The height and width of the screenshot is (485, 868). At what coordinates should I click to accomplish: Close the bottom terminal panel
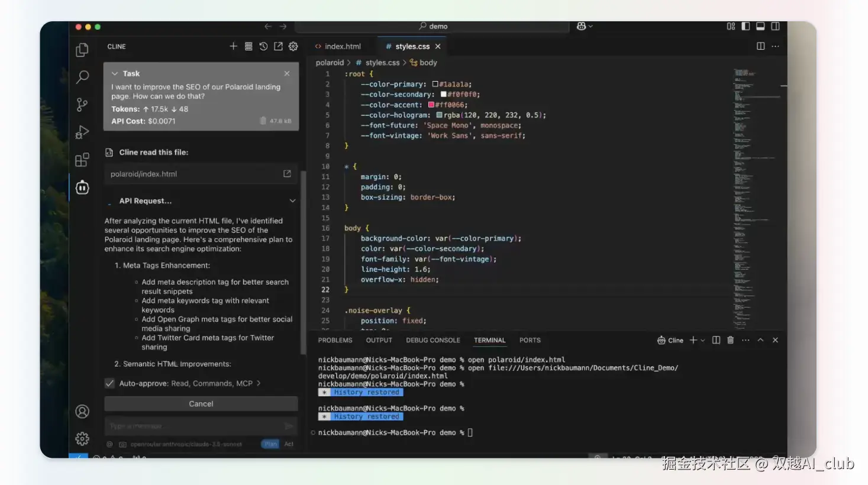click(x=775, y=340)
